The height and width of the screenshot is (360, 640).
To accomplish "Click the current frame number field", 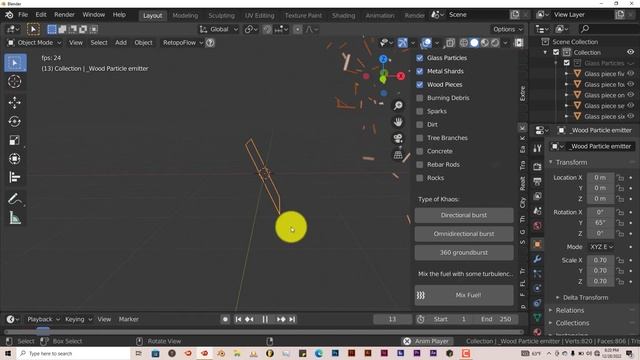I will coord(392,319).
